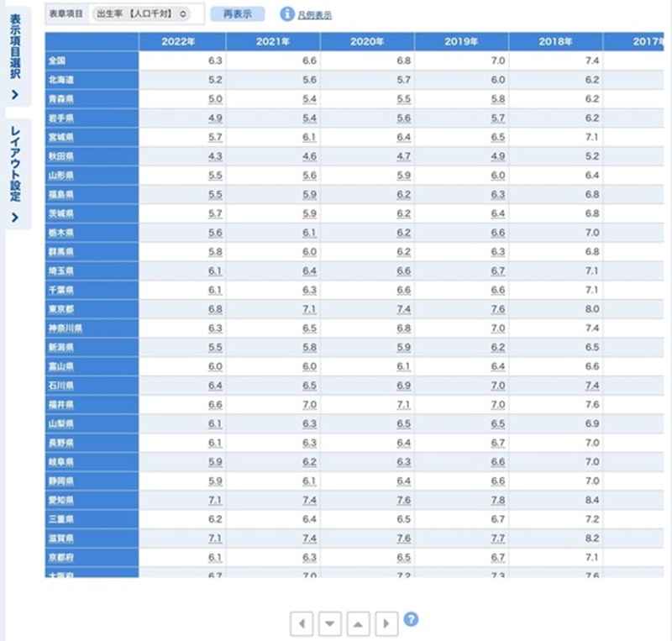Click the scroll-left arrow button below the table
This screenshot has height=641, width=672.
pyautogui.click(x=302, y=623)
